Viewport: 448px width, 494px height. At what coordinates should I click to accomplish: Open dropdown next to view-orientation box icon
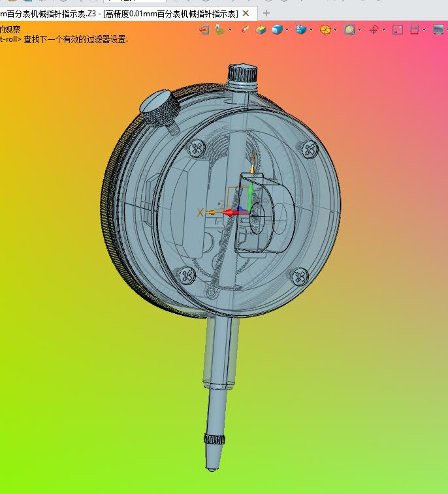tap(311, 30)
